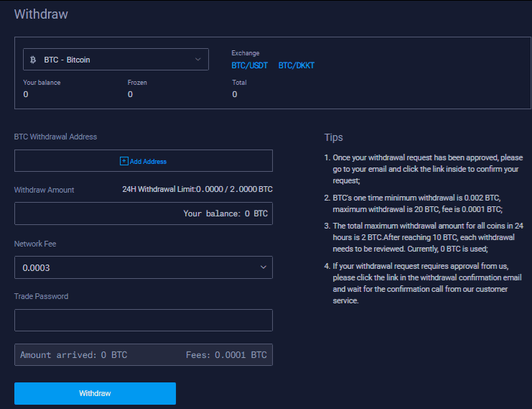Click the Withdraw page title
This screenshot has height=409, width=532.
(x=42, y=14)
